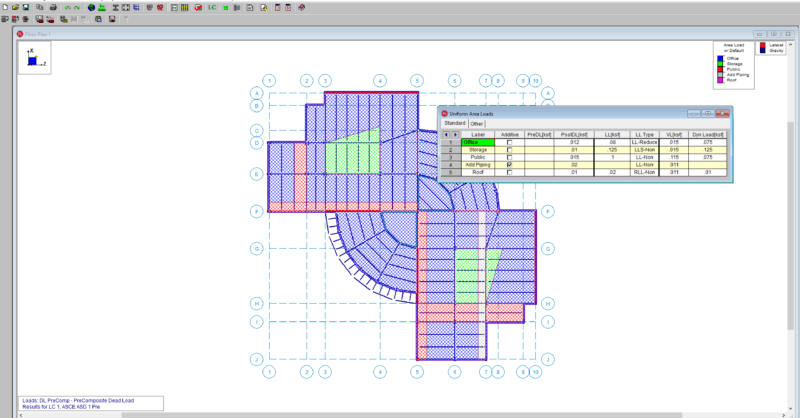Image resolution: width=800 pixels, height=418 pixels.
Task: Click the left arrow button in spreadsheet header
Action: (446, 134)
